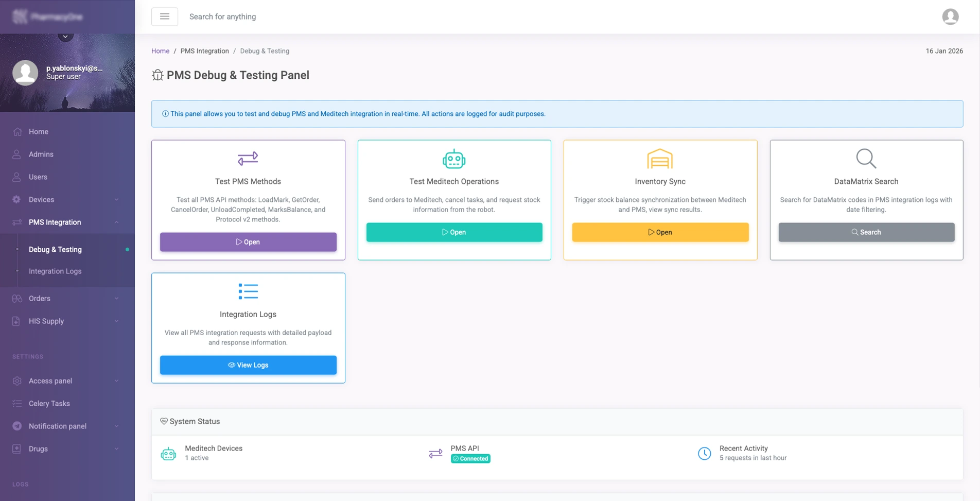Click the magnifier icon on DataMatrix Search card

click(866, 159)
